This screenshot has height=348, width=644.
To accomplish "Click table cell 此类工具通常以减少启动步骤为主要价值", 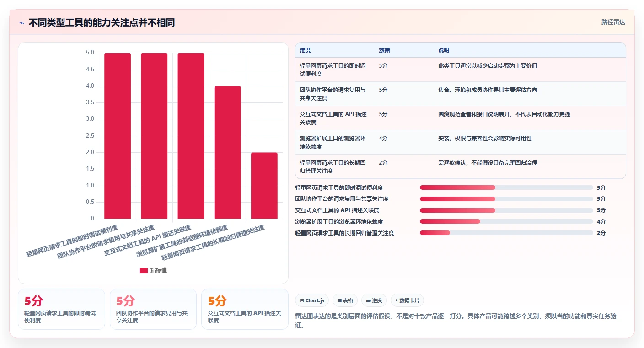I will pyautogui.click(x=488, y=66).
